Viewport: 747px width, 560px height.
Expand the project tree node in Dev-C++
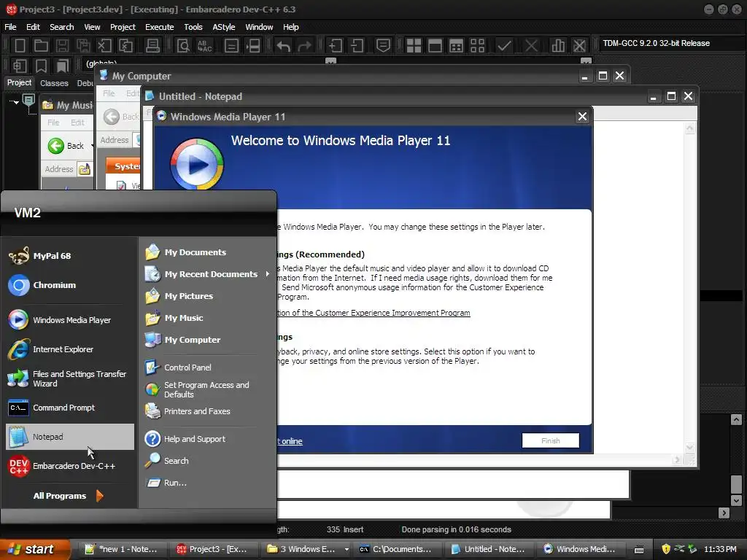tap(15, 102)
